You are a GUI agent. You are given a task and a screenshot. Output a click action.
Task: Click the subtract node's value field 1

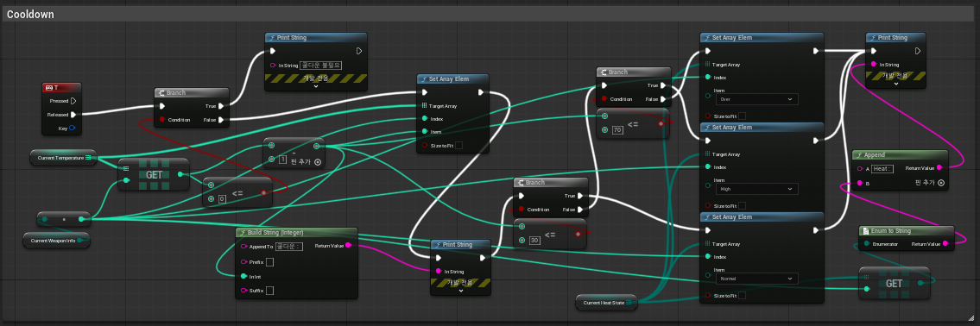[x=282, y=160]
